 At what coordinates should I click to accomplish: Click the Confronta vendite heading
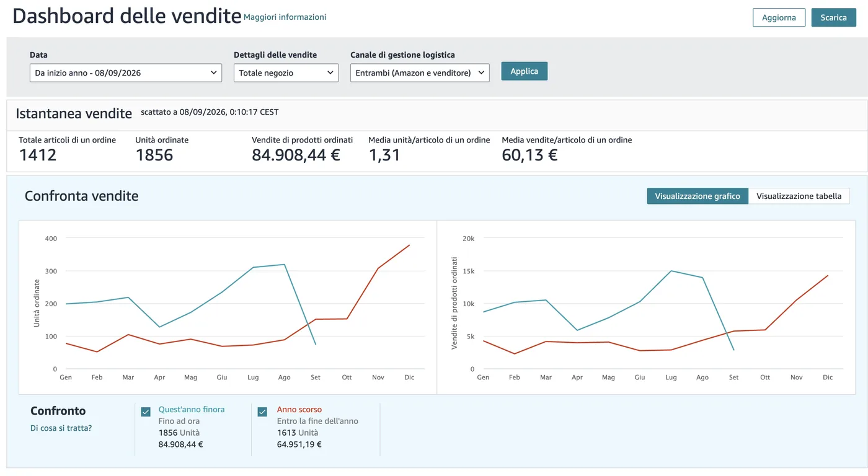click(81, 196)
